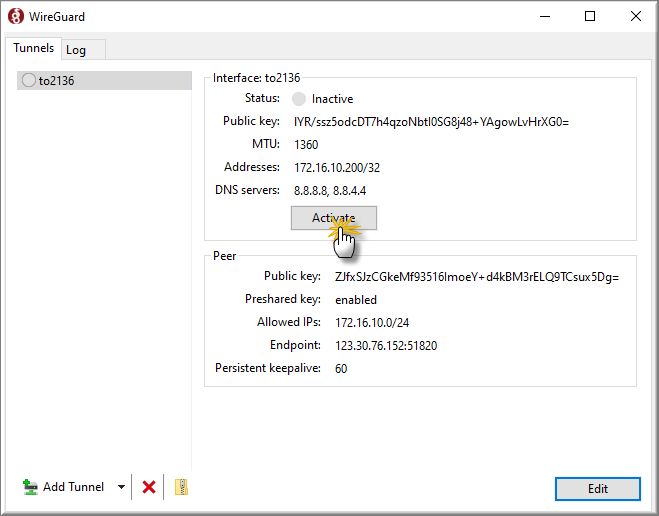Click the Endpoint address 123.30.76.152:51820
This screenshot has height=516, width=659.
tap(386, 345)
